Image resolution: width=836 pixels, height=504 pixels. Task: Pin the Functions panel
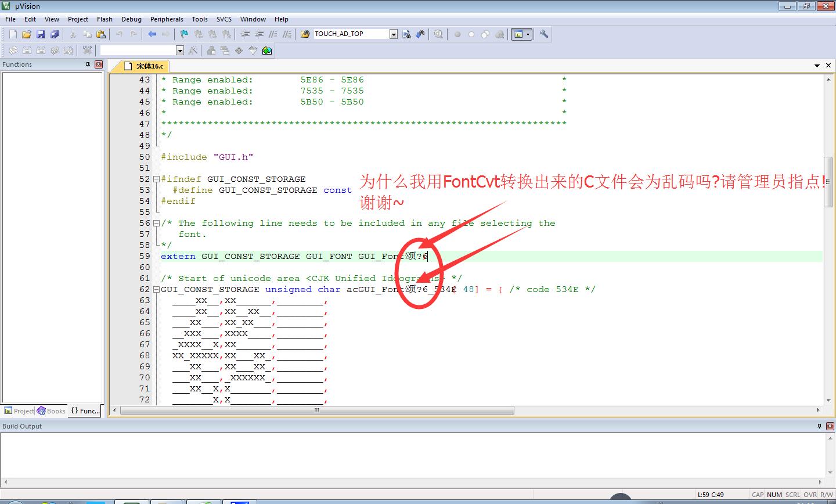coord(88,64)
